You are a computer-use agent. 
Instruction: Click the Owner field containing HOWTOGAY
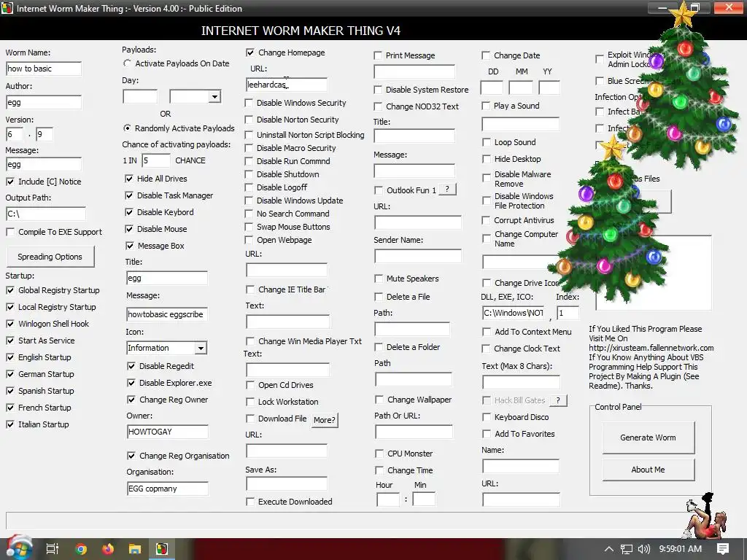coord(168,432)
